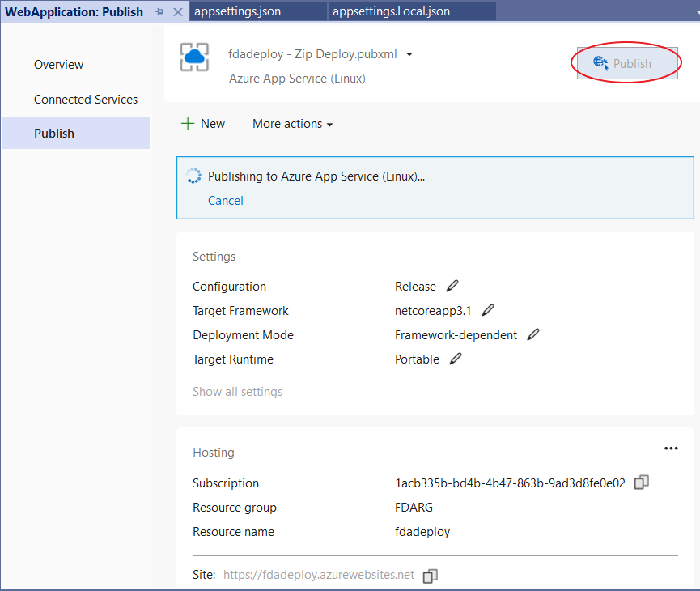Go to the Overview section

coord(58,65)
